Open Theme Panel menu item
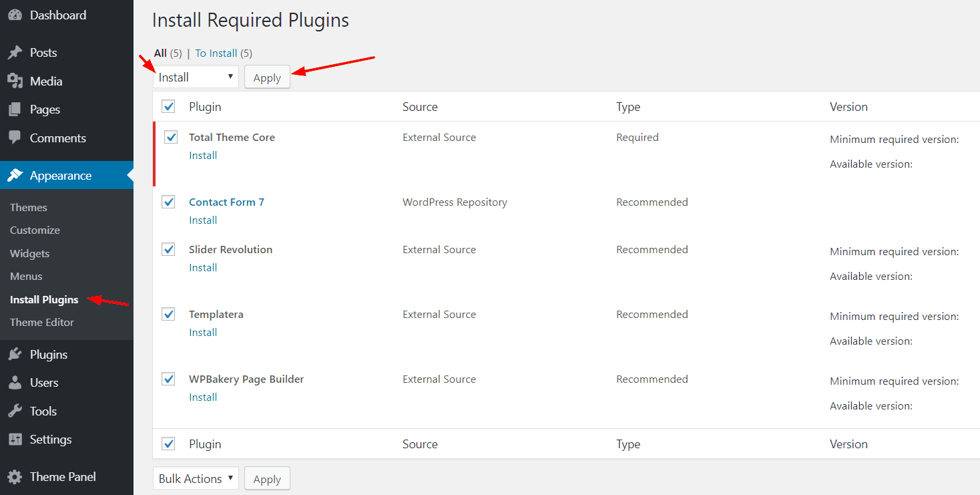Viewport: 980px width, 495px height. click(x=67, y=477)
